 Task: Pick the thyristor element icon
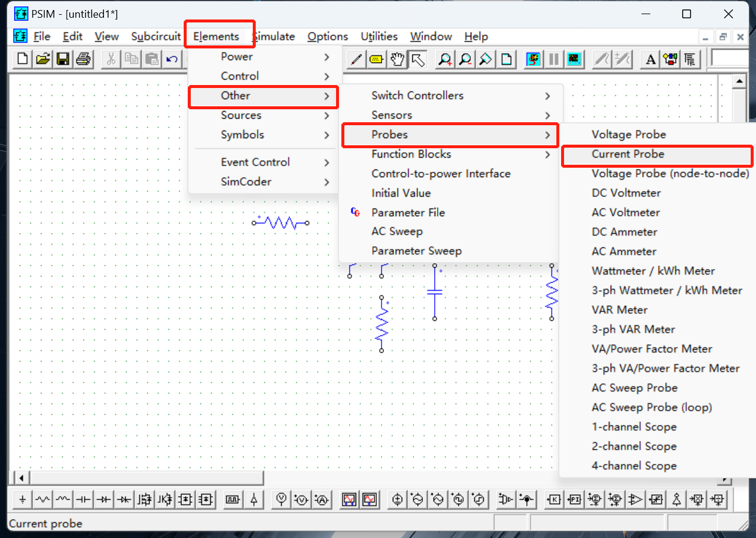123,500
